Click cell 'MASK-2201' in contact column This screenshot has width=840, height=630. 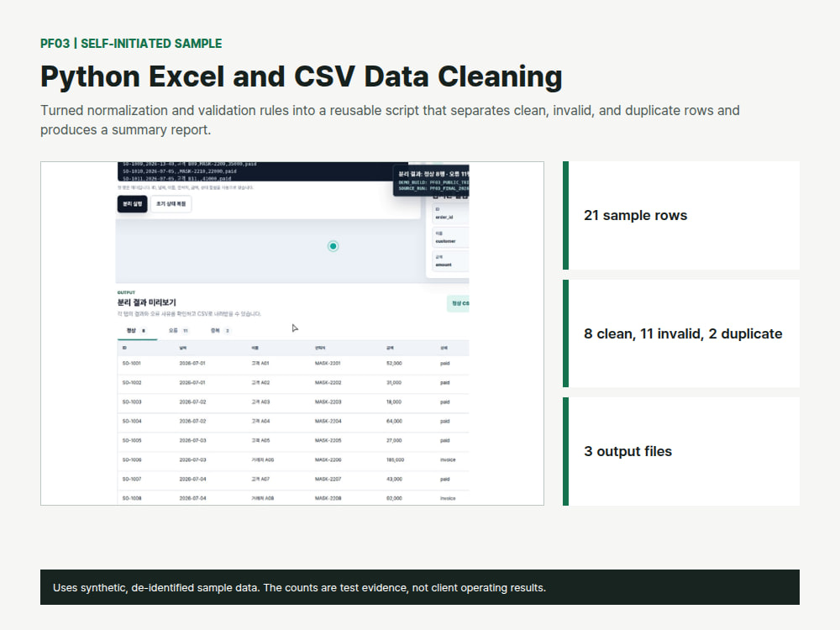(328, 363)
